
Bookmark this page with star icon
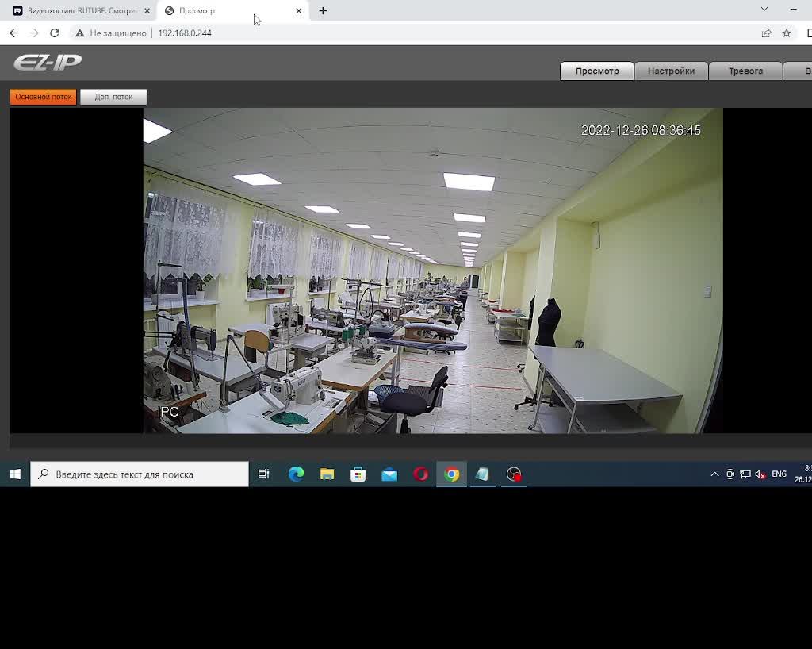(x=787, y=33)
